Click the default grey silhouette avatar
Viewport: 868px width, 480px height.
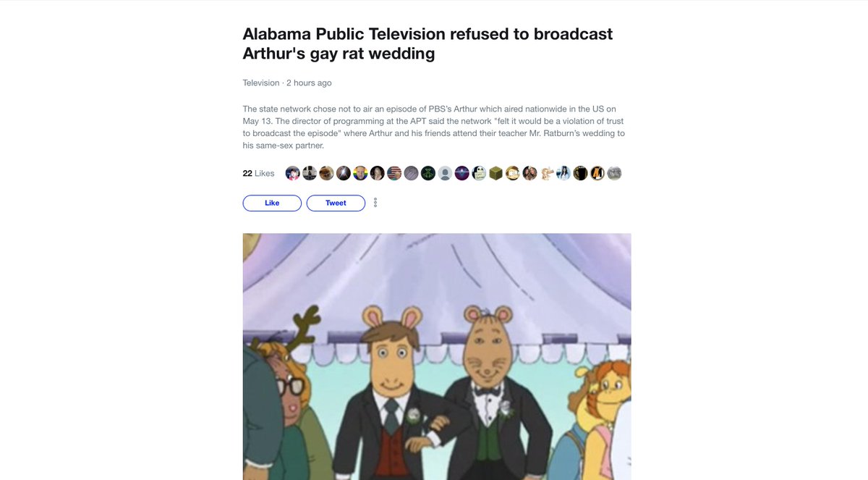coord(445,173)
